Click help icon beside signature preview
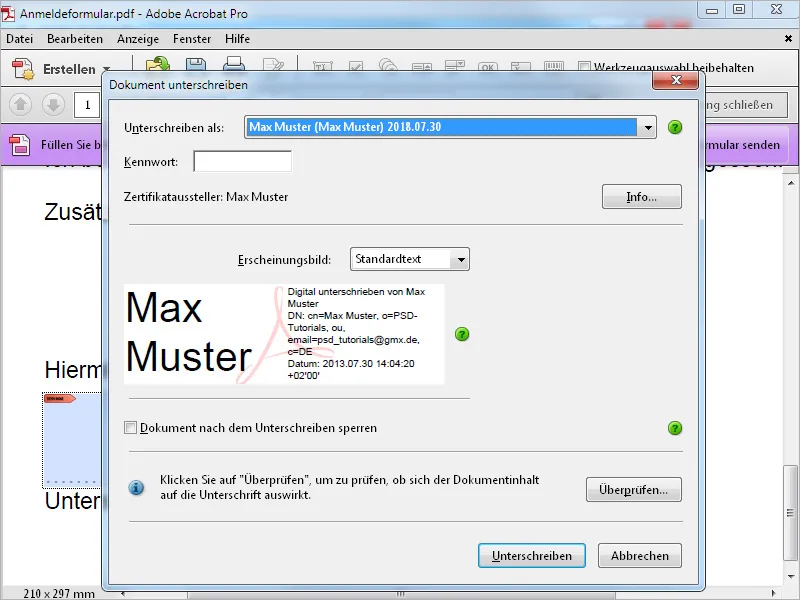The image size is (800, 600). [462, 334]
